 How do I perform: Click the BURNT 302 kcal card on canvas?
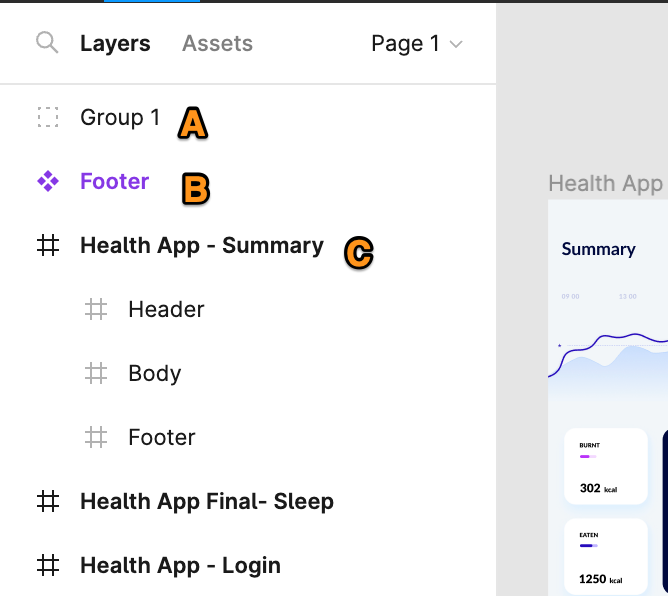point(606,466)
